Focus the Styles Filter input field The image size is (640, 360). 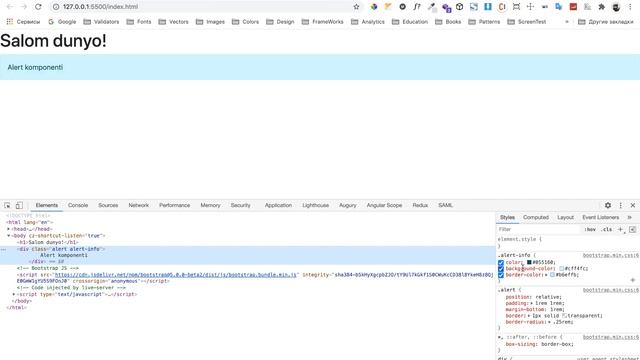539,229
